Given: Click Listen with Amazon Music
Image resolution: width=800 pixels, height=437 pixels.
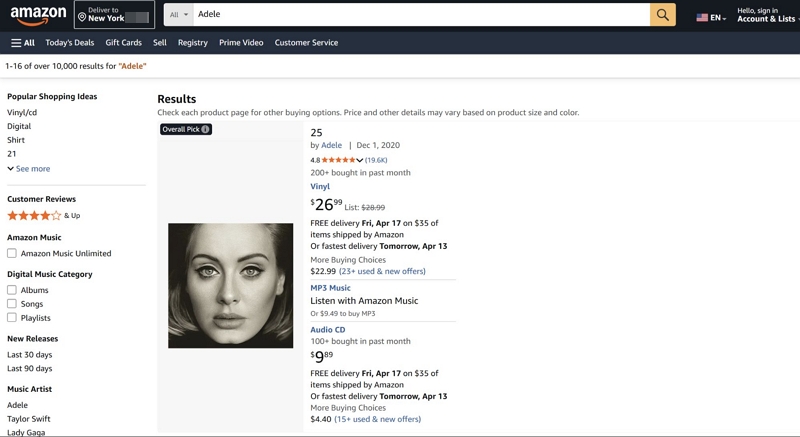Looking at the screenshot, I should pyautogui.click(x=364, y=301).
